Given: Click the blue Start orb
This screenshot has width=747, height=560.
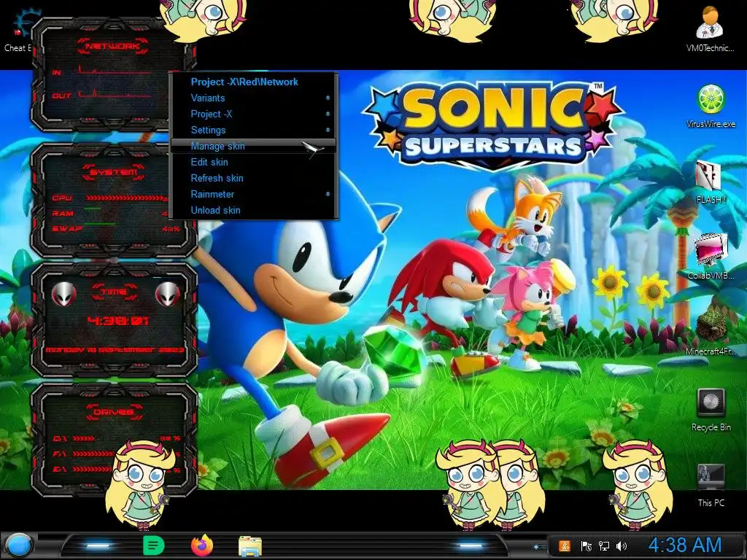Looking at the screenshot, I should (18, 545).
